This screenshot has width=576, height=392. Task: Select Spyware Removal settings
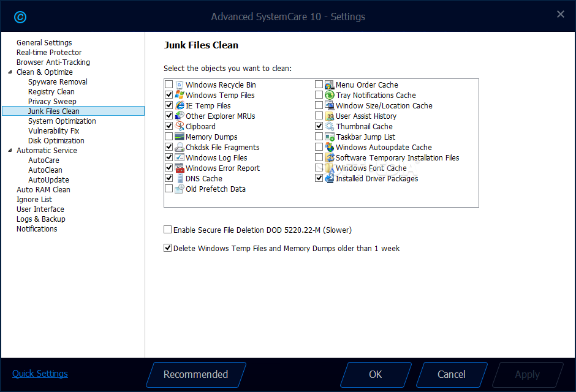pyautogui.click(x=58, y=82)
